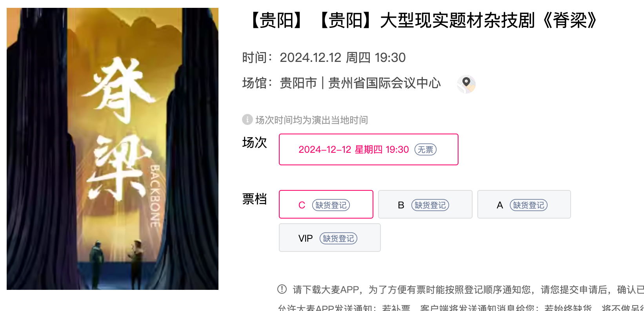Select ticket tier C

click(x=326, y=204)
